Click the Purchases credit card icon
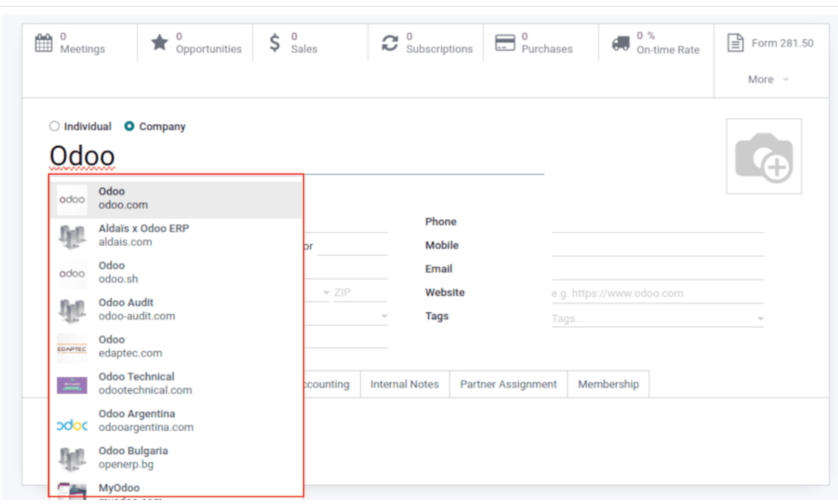The height and width of the screenshot is (504, 838). pos(505,43)
